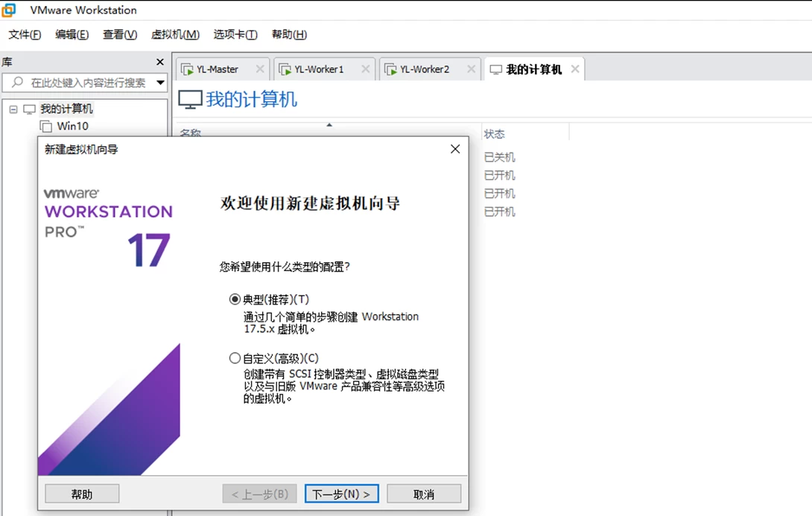
Task: Select the 自定义(高级)(C) radio option
Action: pos(235,358)
